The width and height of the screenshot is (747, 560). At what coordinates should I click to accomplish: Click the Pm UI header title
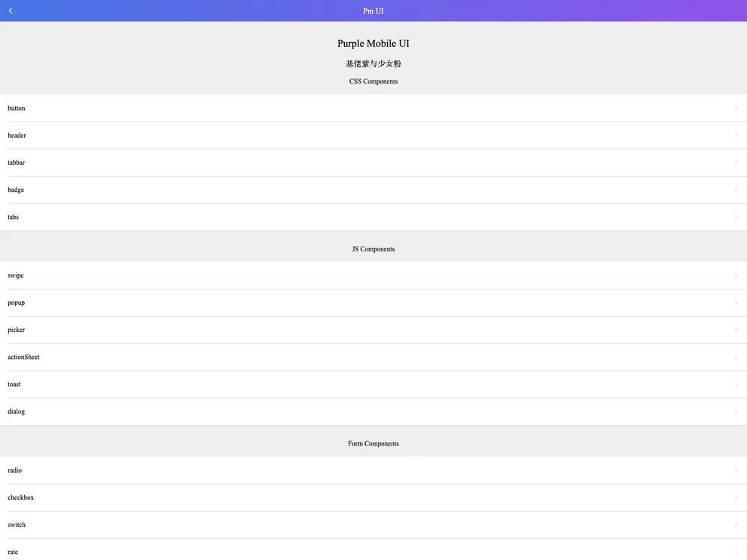tap(373, 11)
